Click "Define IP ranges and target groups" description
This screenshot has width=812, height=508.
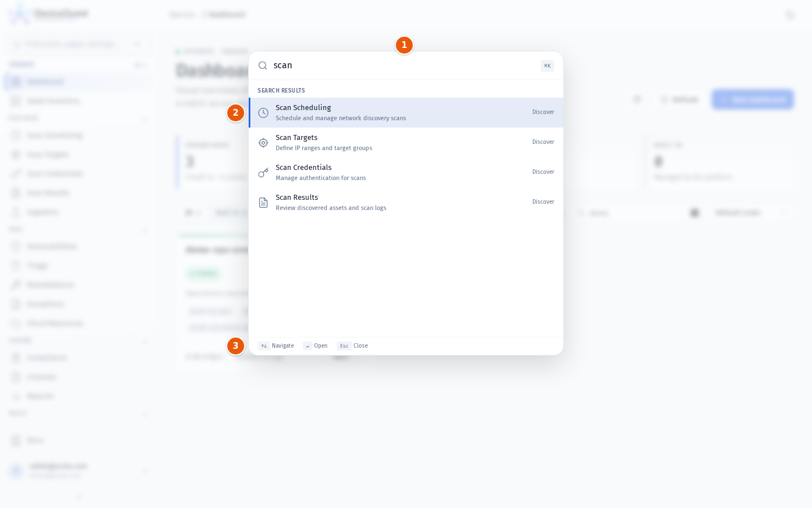pos(324,148)
